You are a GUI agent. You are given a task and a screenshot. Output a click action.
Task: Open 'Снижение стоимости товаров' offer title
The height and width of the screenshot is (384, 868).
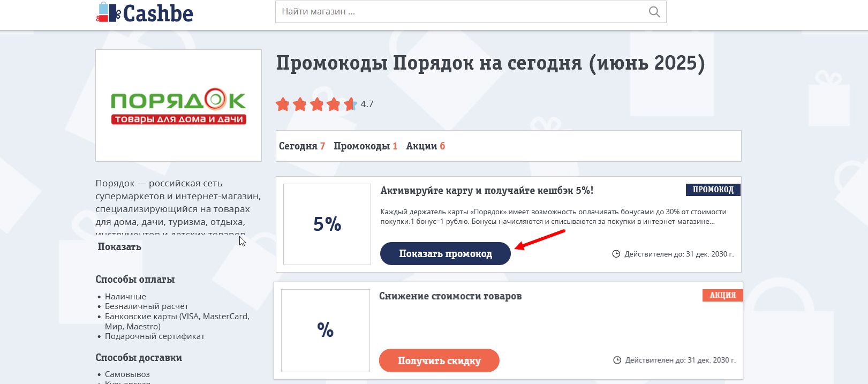point(450,296)
